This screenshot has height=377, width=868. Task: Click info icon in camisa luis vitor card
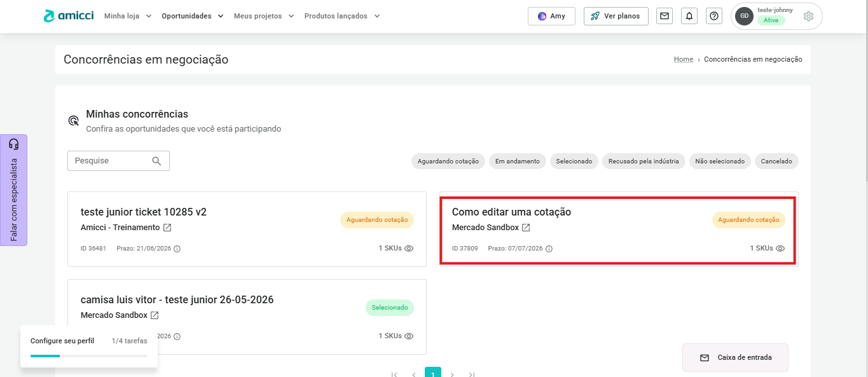177,336
